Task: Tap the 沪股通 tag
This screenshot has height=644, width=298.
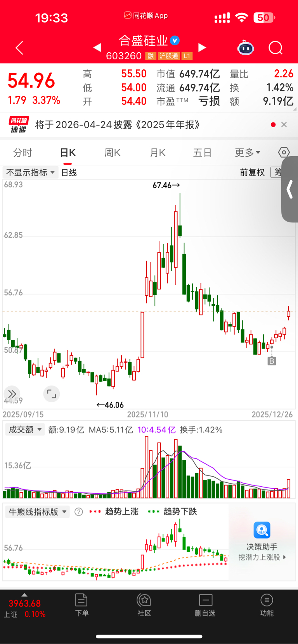Action: (x=169, y=56)
